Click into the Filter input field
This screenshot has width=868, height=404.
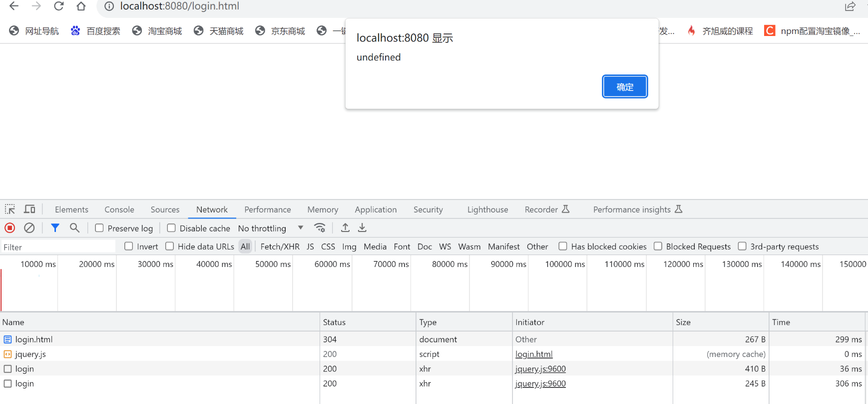pyautogui.click(x=57, y=247)
